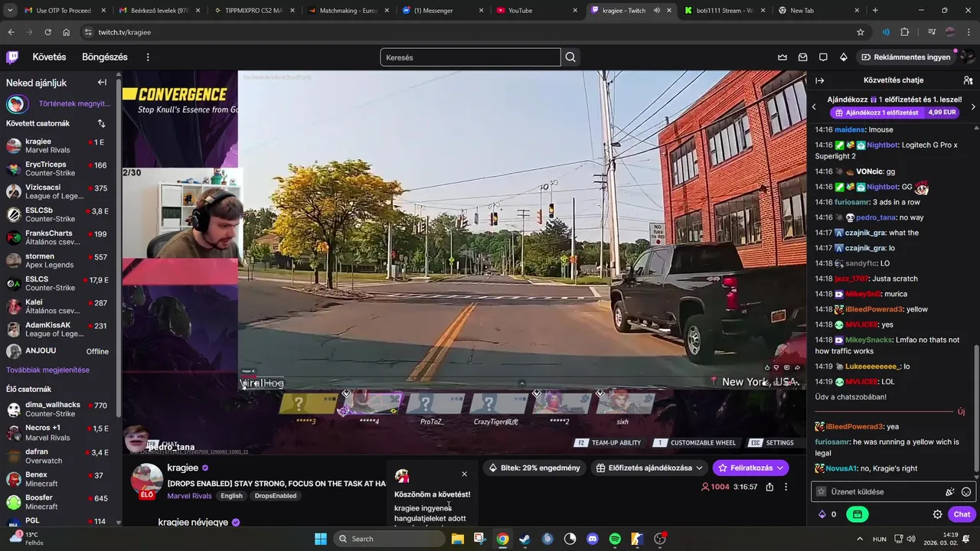This screenshot has height=551, width=980.
Task: Open the inbox envelope icon
Action: pos(803,57)
